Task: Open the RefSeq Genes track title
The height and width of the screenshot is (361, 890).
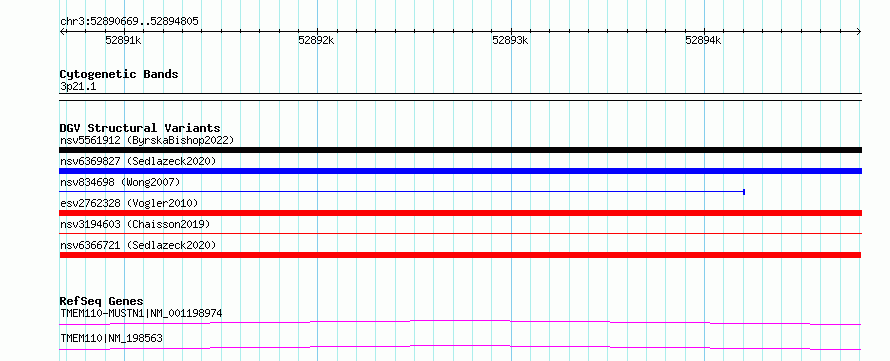Action: coord(102,301)
